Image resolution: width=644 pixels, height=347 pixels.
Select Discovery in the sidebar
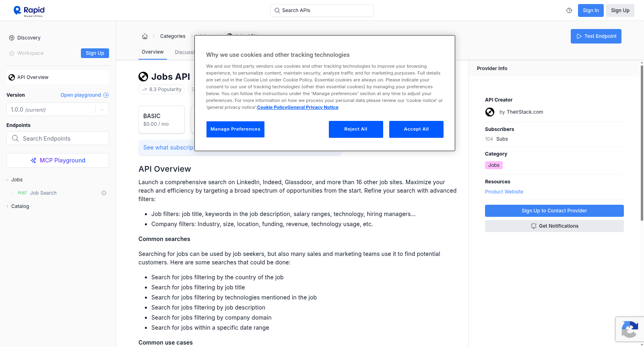click(29, 38)
